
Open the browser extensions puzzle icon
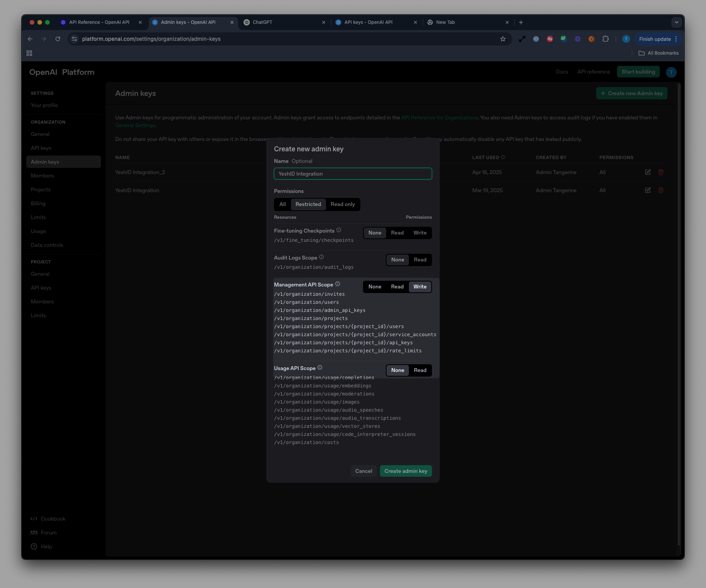point(605,39)
